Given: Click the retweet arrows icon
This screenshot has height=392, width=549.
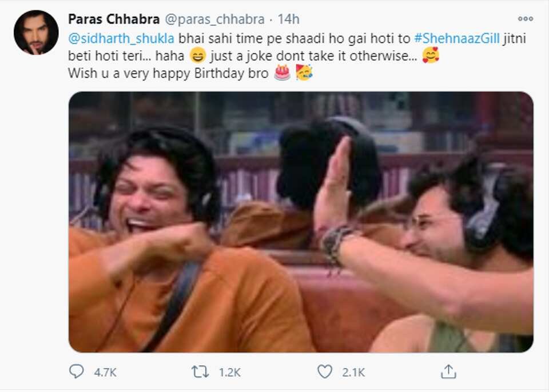Looking at the screenshot, I should pos(200,372).
